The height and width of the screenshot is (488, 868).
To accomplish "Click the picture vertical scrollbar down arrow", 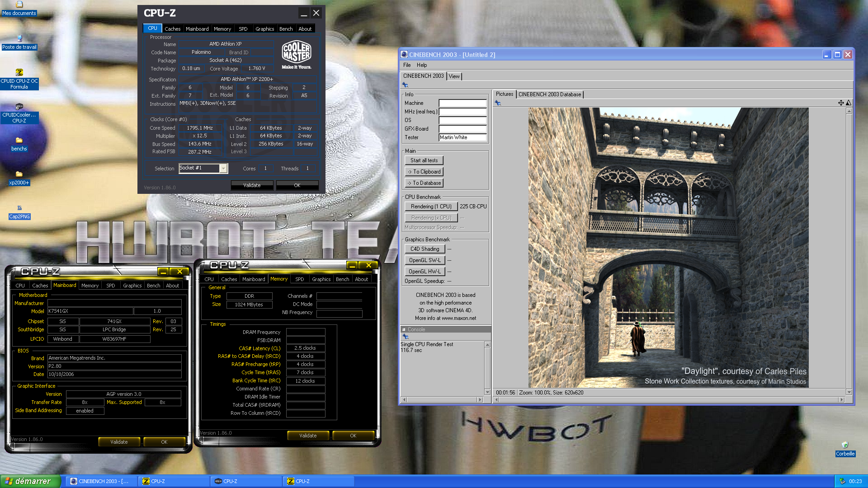I will click(x=849, y=392).
